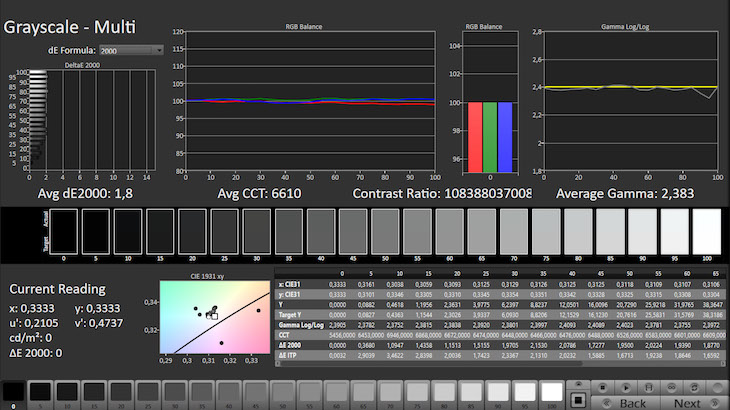
Task: Click the four-square grid icon button
Action: coord(602,387)
